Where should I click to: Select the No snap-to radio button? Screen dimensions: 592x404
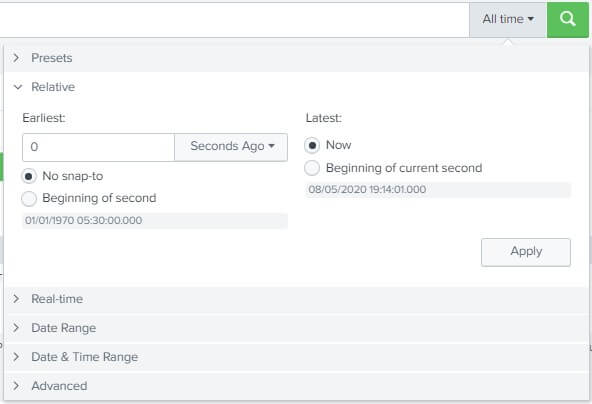click(x=29, y=176)
